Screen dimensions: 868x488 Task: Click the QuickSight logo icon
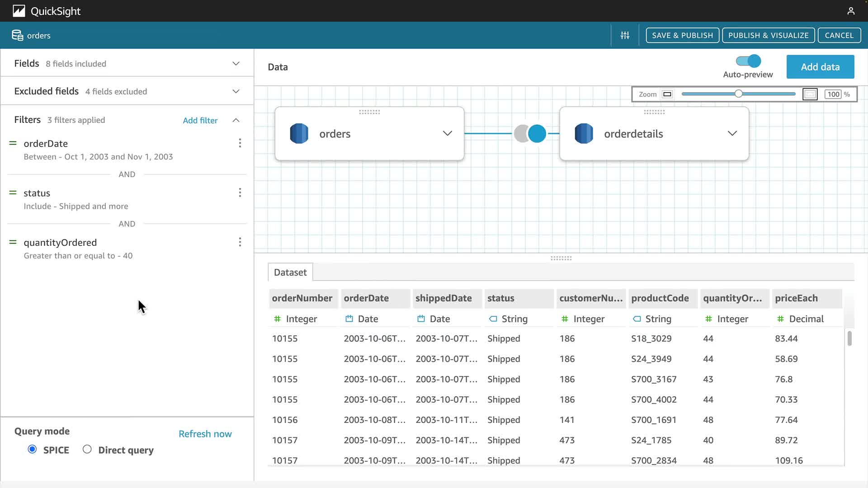pyautogui.click(x=19, y=11)
